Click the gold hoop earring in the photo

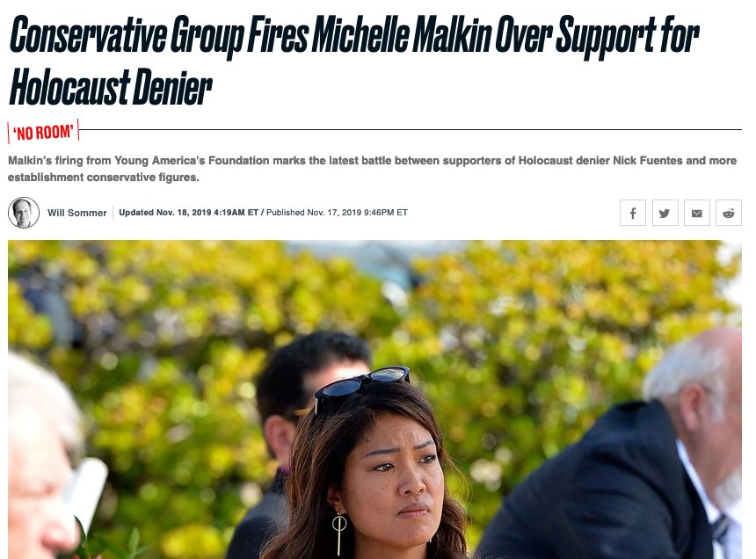click(339, 532)
